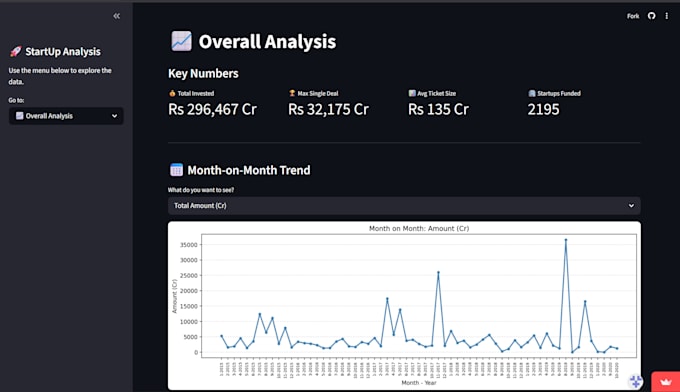Click the chart icon next to Overall Analysis
Viewport: 680px width, 392px height.
click(x=181, y=41)
